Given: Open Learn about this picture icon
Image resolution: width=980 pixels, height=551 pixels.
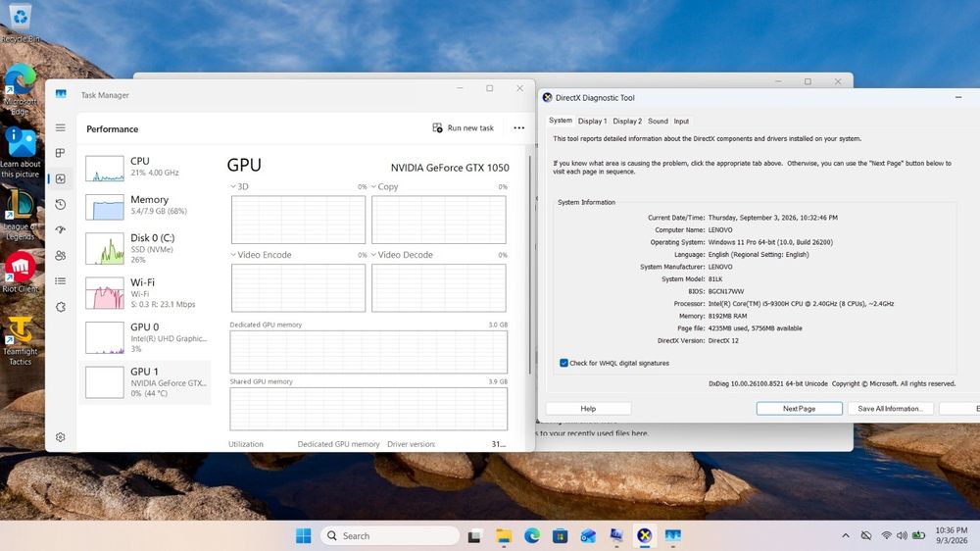Looking at the screenshot, I should click(x=20, y=153).
